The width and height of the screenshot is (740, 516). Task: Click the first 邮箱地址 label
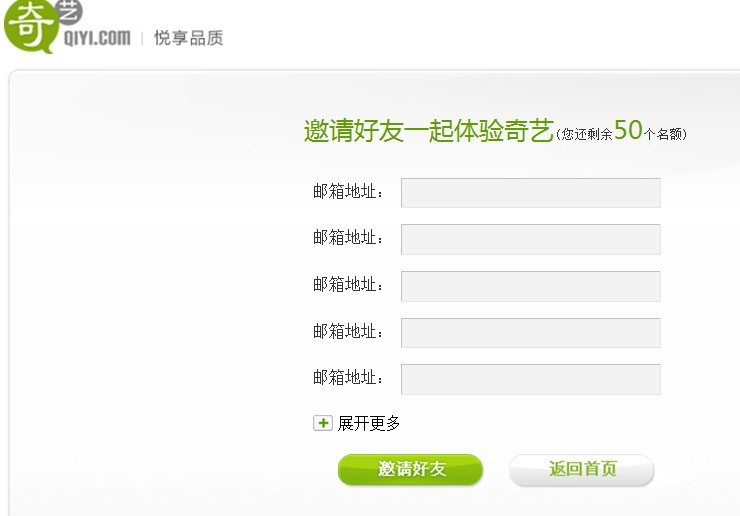click(348, 192)
